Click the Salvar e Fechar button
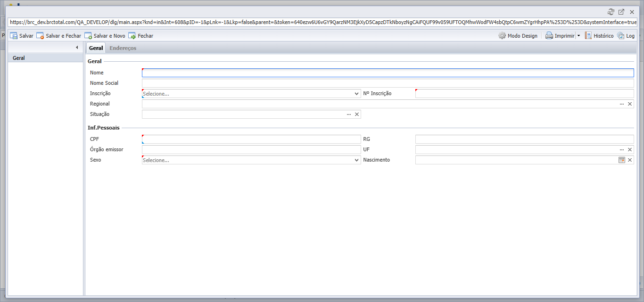Viewport: 644px width, 302px height. 59,36
